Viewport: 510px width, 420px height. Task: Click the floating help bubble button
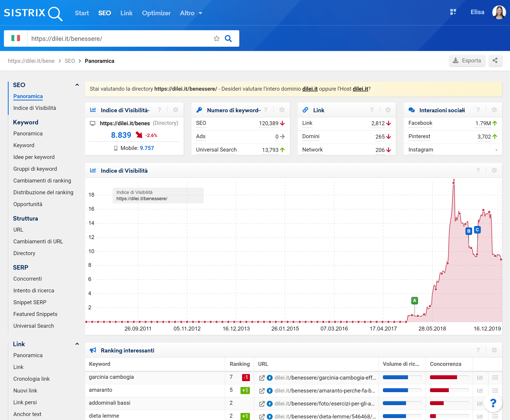pos(493,403)
